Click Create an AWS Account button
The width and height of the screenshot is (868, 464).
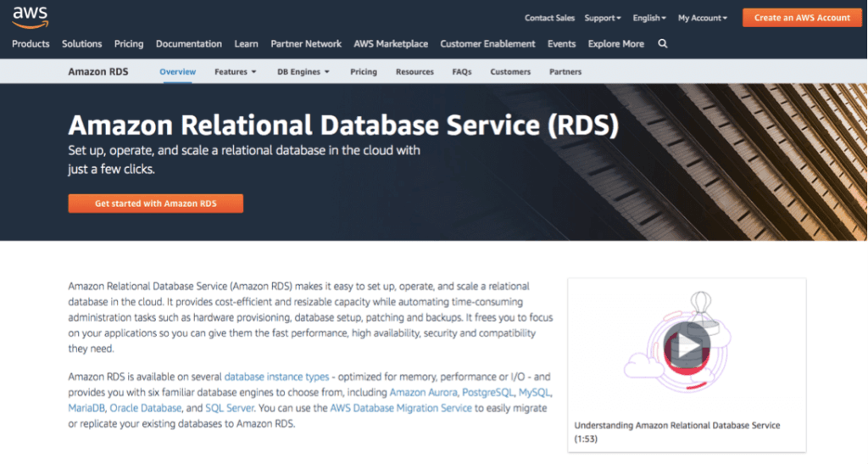click(802, 18)
